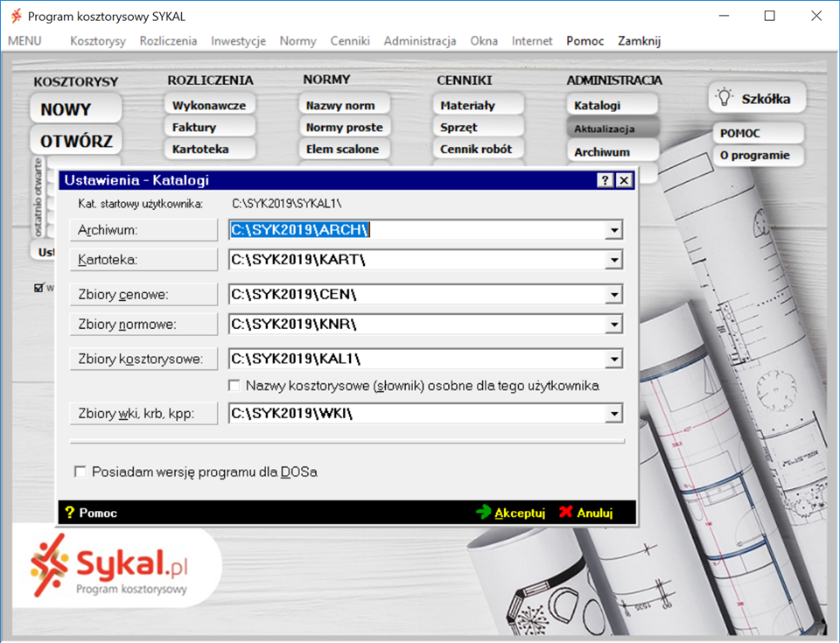Enable Posiadam wersję programu dla DOSa
Screen dimensions: 840x643
point(80,472)
